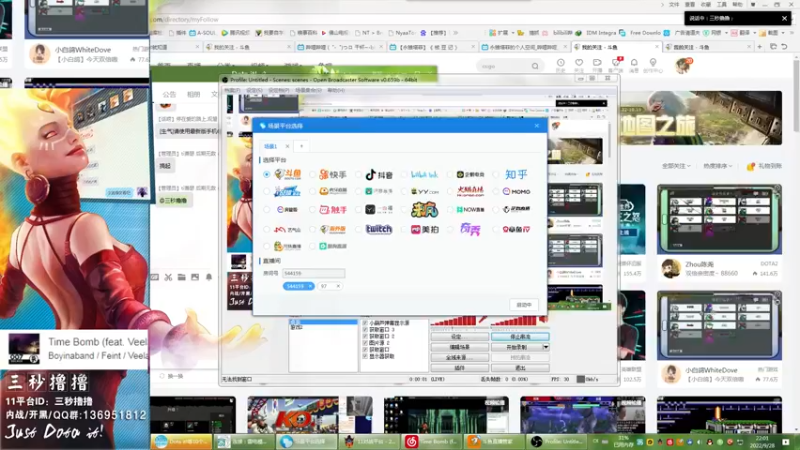Switch to the 场景1 tab in dialog
The width and height of the screenshot is (800, 450).
270,146
